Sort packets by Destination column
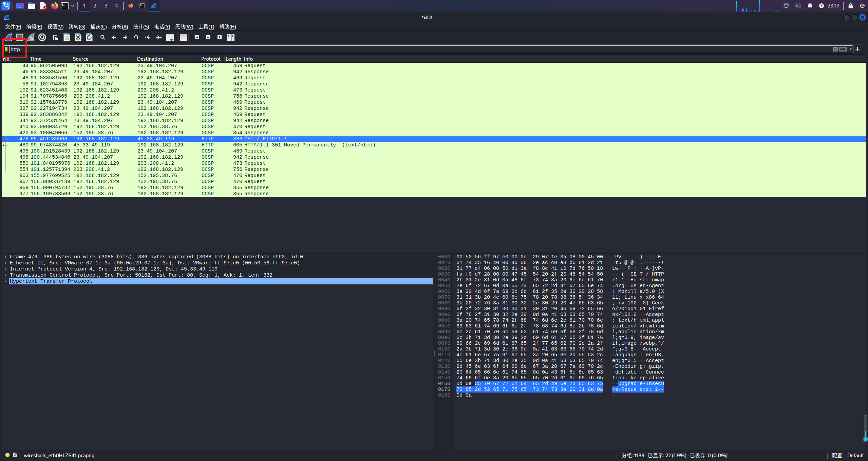 [x=168, y=59]
